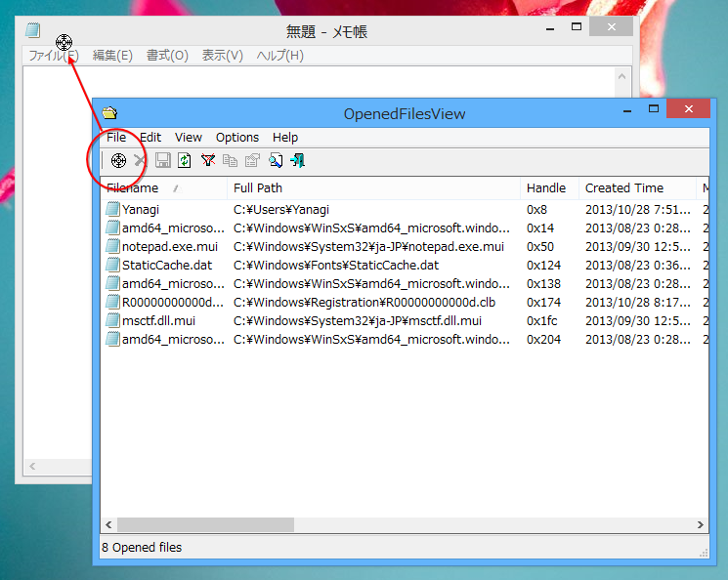The height and width of the screenshot is (580, 728).
Task: Open the Edit menu in OpenedFilesView
Action: (150, 138)
